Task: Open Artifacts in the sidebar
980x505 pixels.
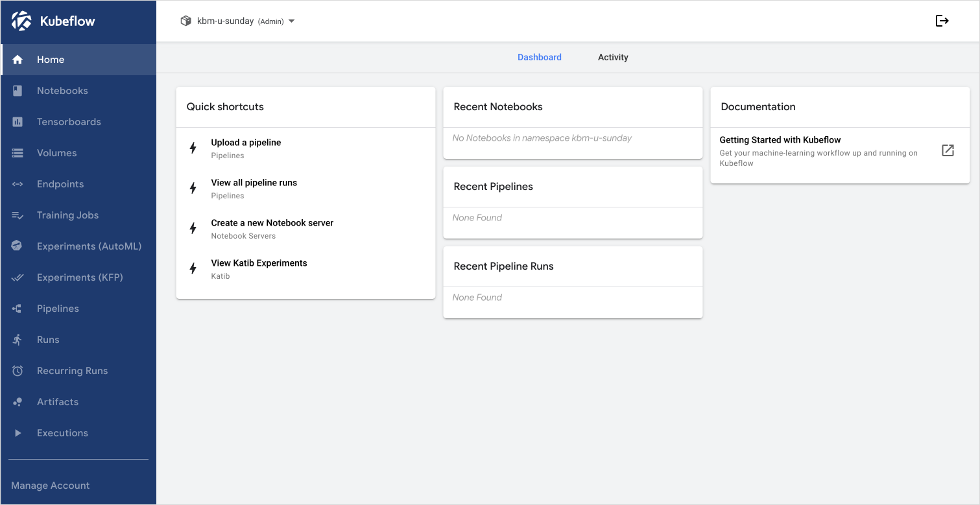Action: click(x=78, y=402)
